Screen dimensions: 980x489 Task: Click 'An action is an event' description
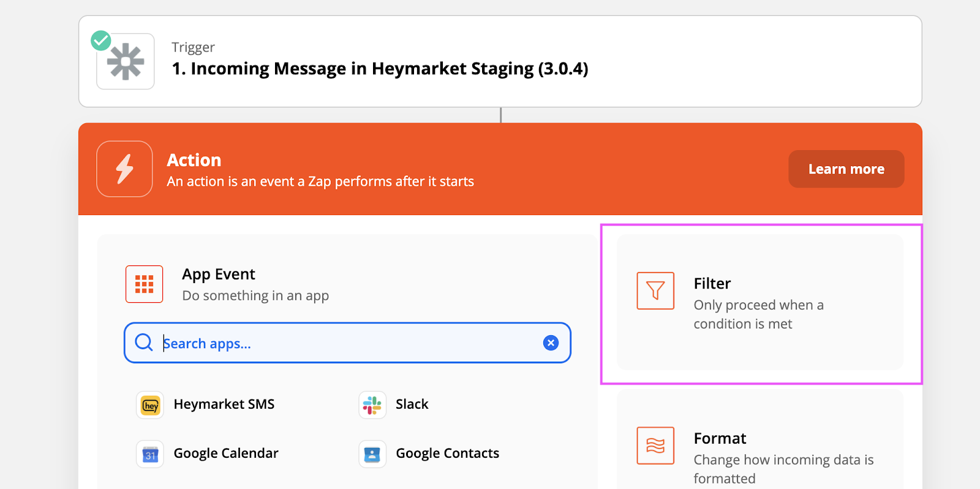tap(320, 181)
